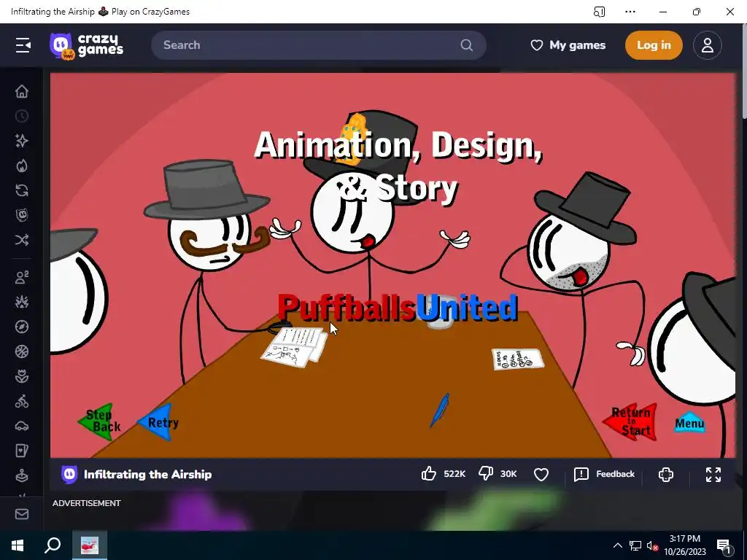Click the CrazyGames app in taskbar
747x560 pixels.
pos(90,545)
